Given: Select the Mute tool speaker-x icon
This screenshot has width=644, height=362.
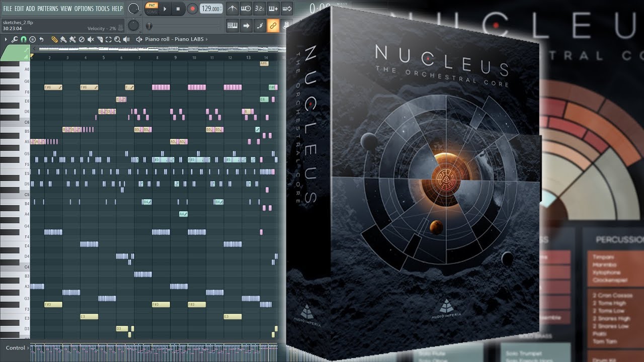Looking at the screenshot, I should 91,39.
